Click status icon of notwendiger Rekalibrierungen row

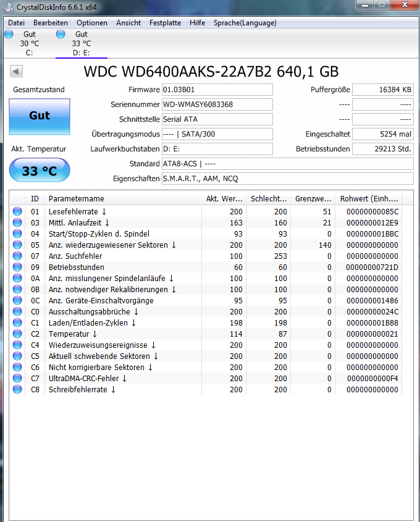[17, 289]
